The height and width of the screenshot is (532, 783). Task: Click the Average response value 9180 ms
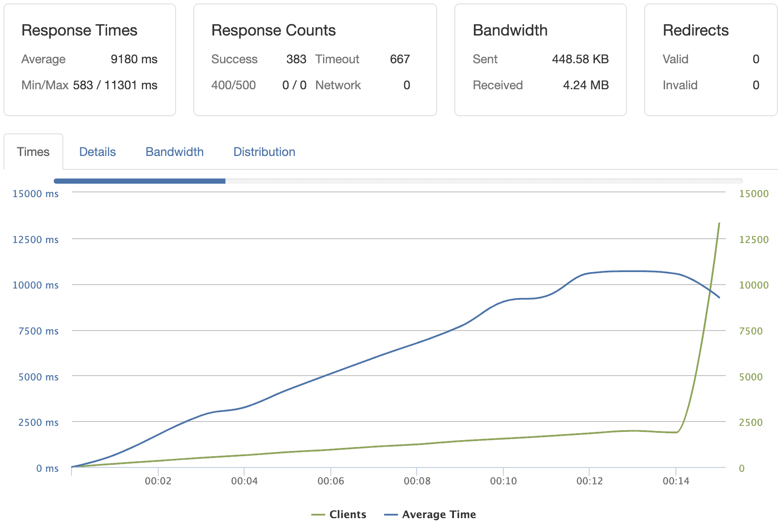pos(134,59)
